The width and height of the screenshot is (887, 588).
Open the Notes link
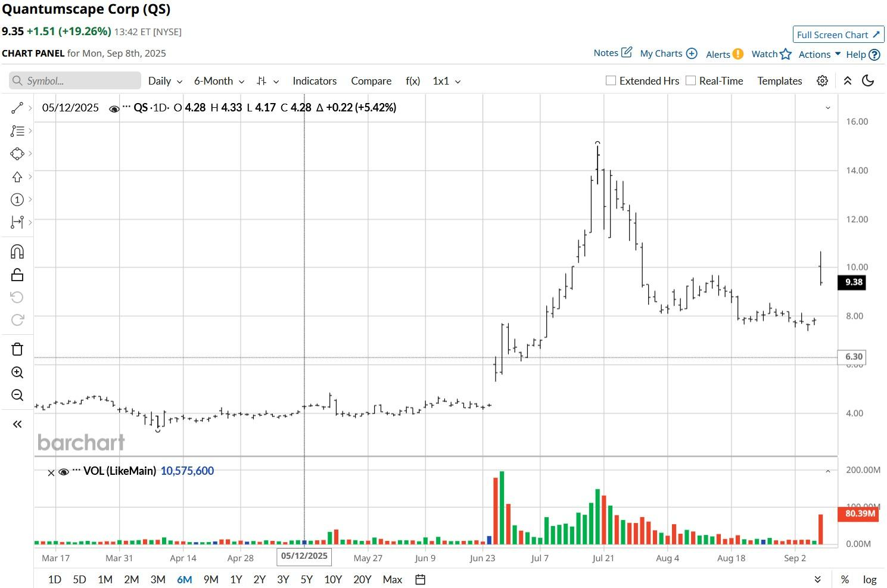click(612, 53)
